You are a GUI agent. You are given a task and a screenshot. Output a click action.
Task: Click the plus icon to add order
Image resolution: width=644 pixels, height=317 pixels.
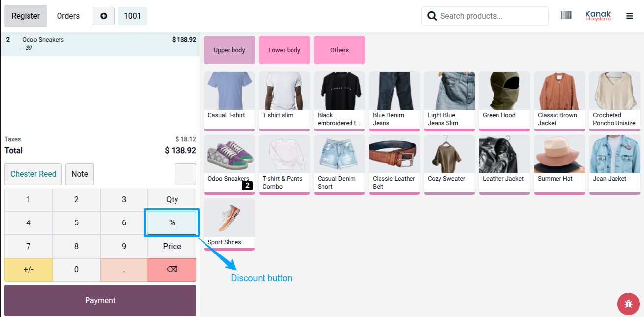point(104,16)
